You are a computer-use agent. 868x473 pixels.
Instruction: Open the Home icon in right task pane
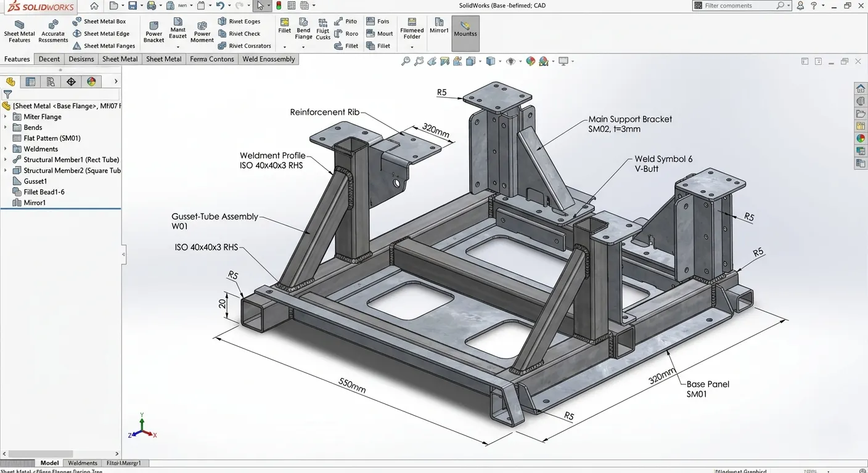coord(861,88)
